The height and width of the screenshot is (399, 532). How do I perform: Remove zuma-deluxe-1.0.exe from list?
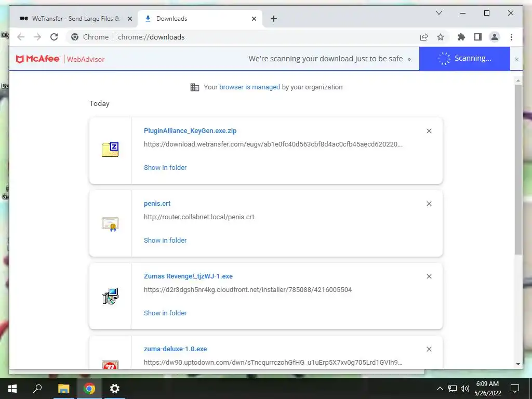point(429,349)
